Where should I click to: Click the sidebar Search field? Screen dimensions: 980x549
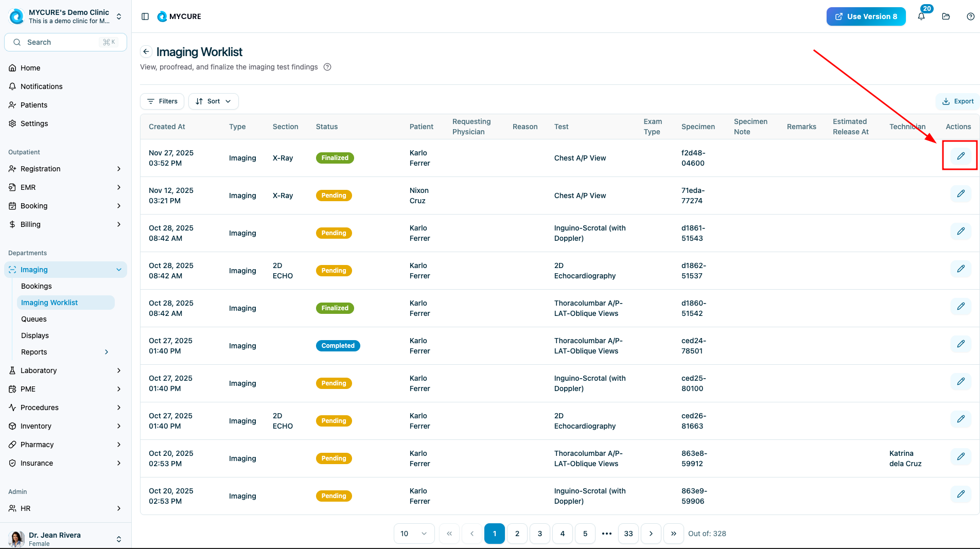pyautogui.click(x=65, y=42)
